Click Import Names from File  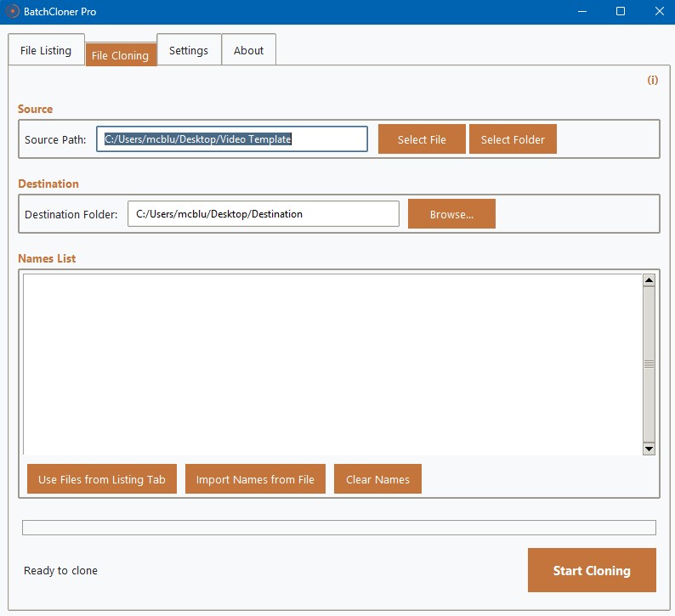point(255,478)
